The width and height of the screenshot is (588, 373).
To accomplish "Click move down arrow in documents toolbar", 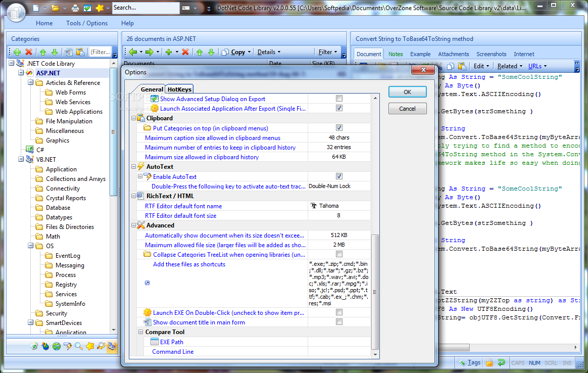I will 211,52.
